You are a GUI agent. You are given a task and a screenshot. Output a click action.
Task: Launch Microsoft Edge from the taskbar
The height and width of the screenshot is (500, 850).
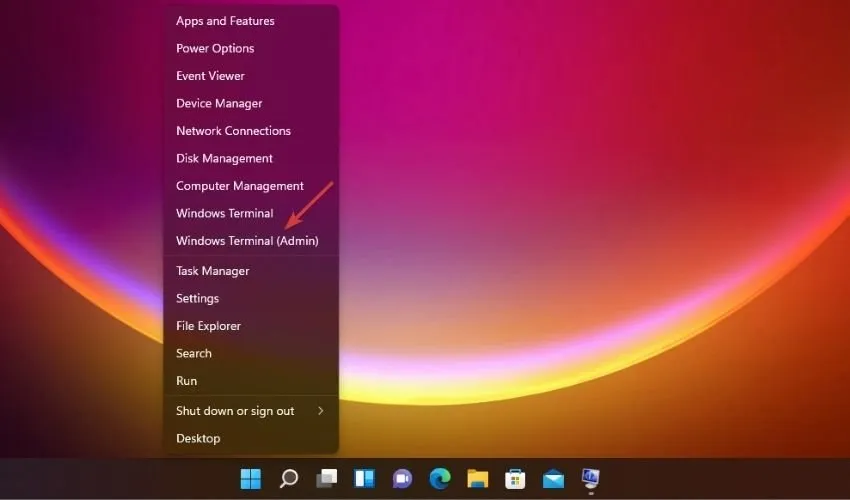(x=440, y=479)
